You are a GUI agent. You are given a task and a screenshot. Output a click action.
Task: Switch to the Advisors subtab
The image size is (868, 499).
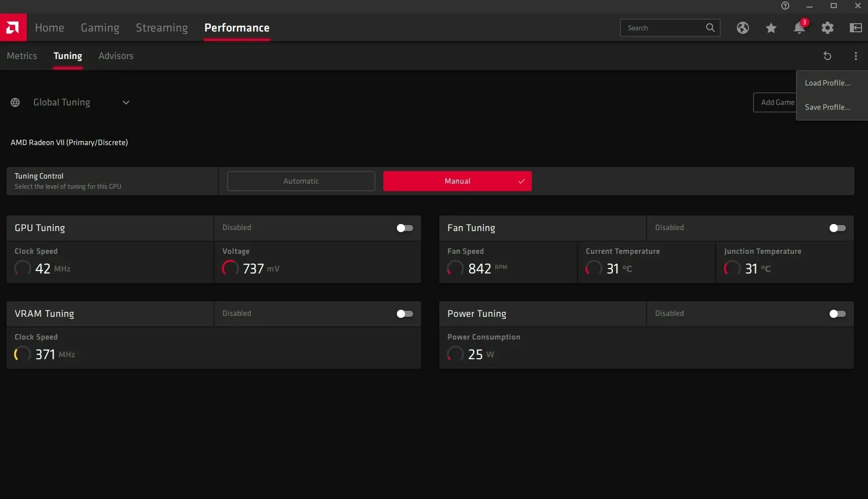pos(116,56)
